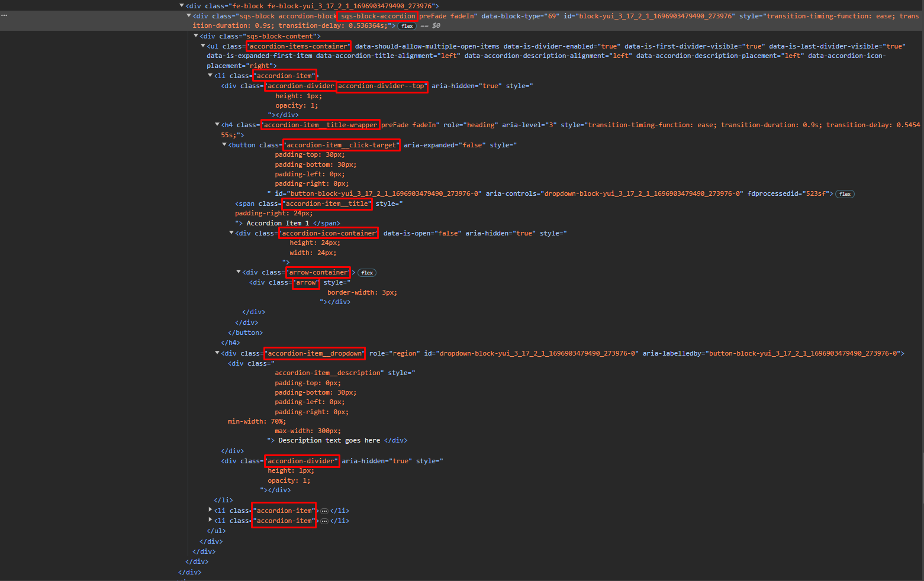Click the flex badge after fdprocessedid attribute
Image resolution: width=924 pixels, height=581 pixels.
pos(845,194)
